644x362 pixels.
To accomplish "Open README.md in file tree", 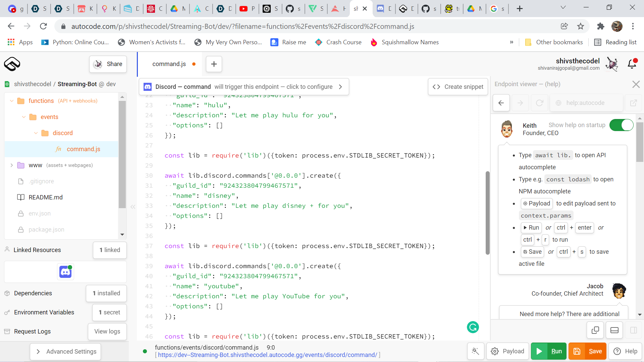I will click(46, 197).
